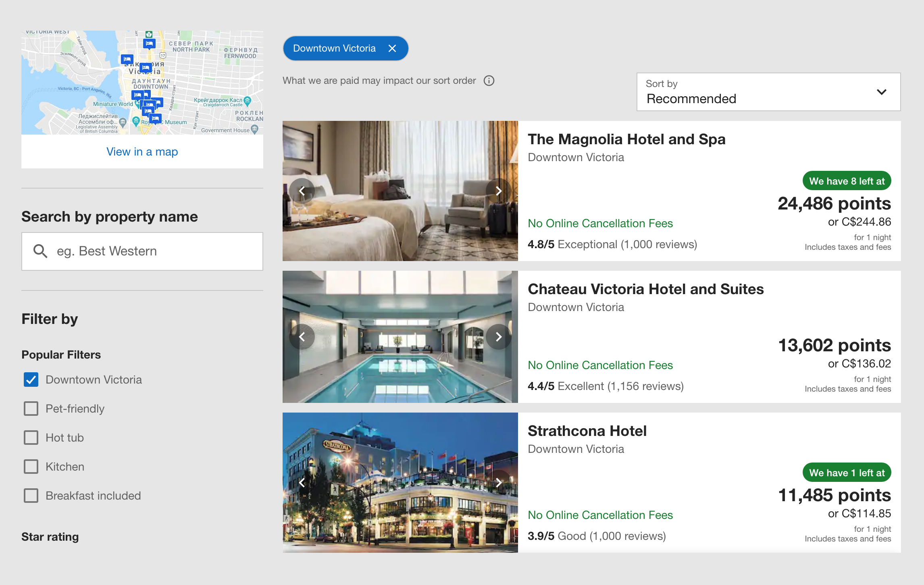The width and height of the screenshot is (924, 585).
Task: Click the Government House map marker
Action: click(254, 129)
